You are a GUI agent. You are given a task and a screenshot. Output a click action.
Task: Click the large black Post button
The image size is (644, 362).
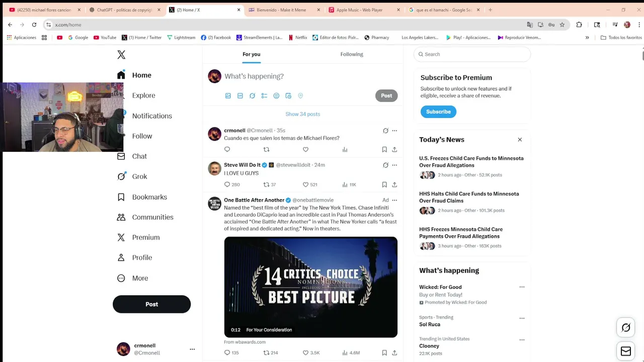click(x=151, y=304)
